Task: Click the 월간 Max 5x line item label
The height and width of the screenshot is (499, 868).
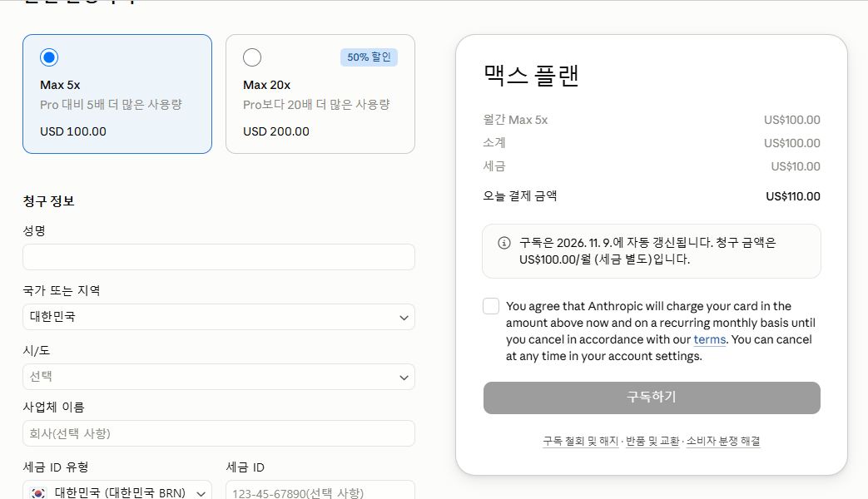Action: [x=515, y=120]
